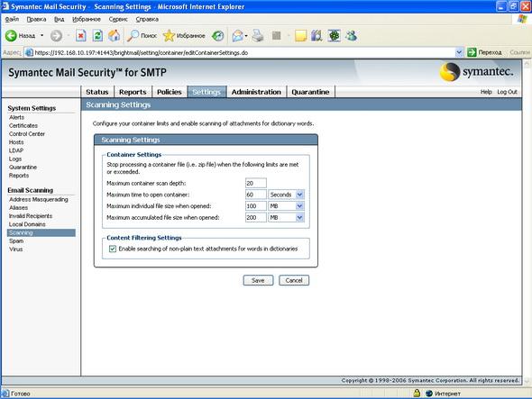Cancel the scanning settings changes
The width and height of the screenshot is (532, 399).
pos(294,280)
